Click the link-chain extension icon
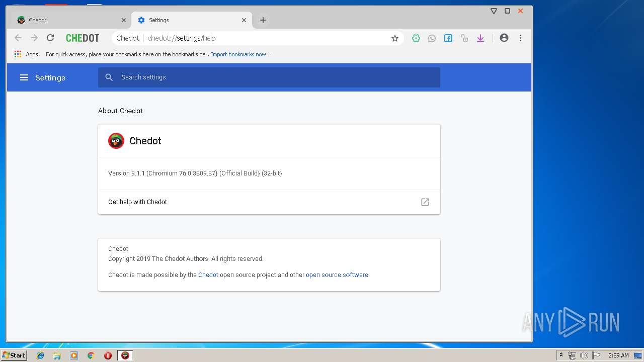The image size is (644, 362). 464,38
